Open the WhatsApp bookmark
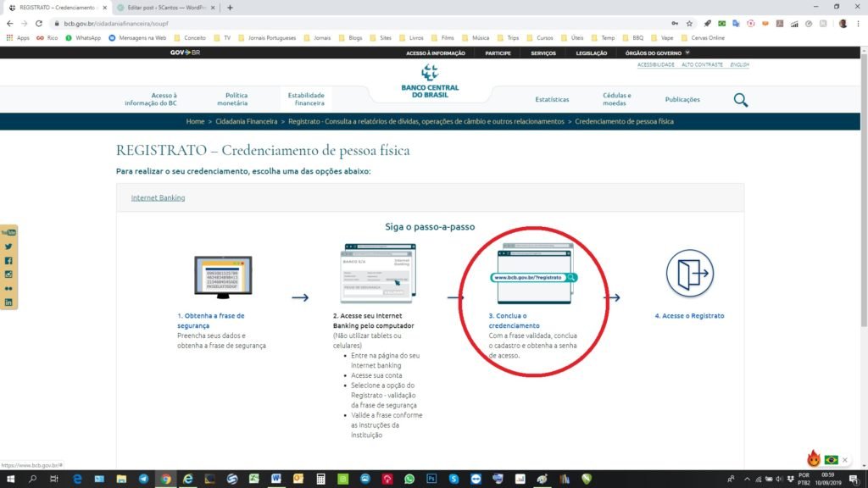Viewport: 868px width, 488px height. click(x=83, y=38)
